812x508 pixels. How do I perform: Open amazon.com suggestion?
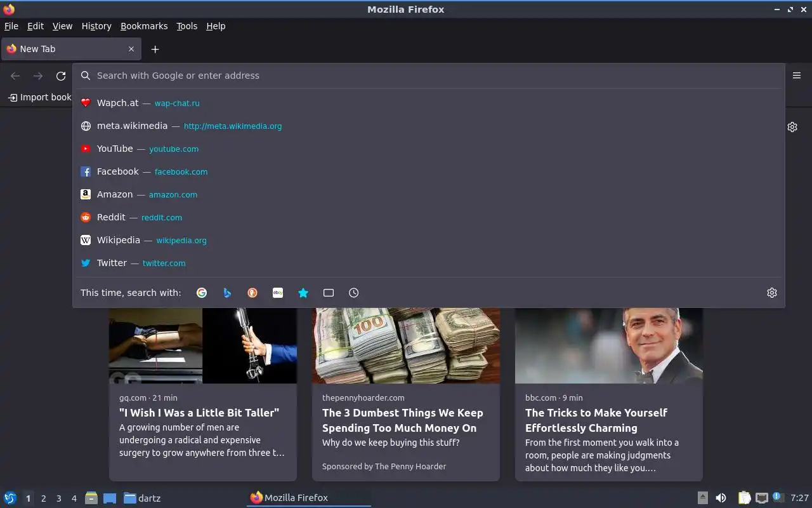coord(173,194)
